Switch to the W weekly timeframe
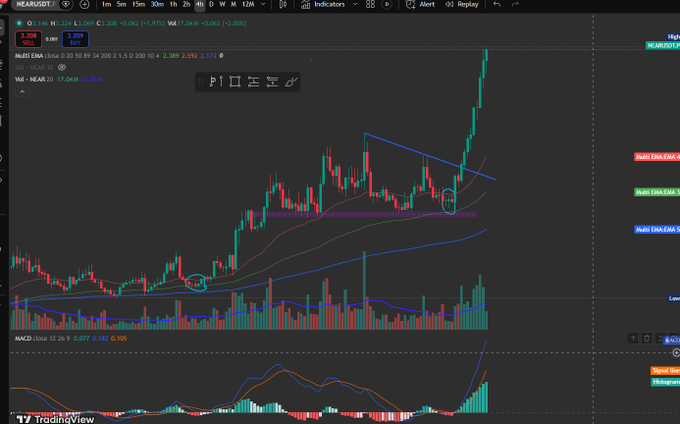Viewport: 680px width, 424px height. tap(222, 4)
